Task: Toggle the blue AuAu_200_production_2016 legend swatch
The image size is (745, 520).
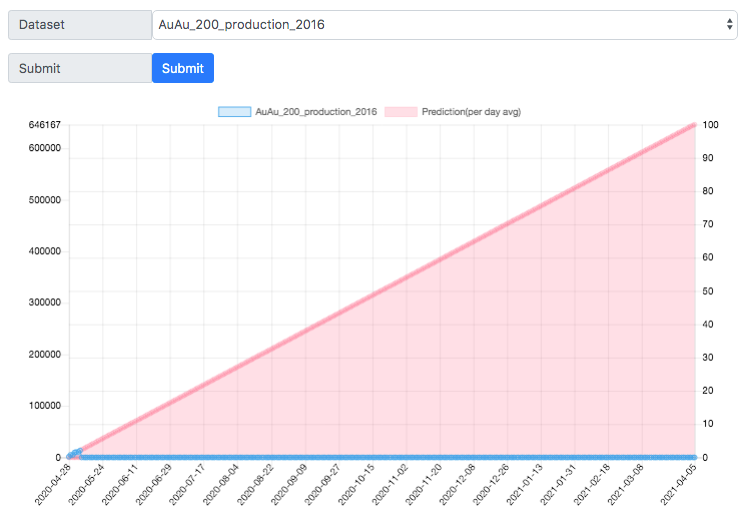Action: point(234,112)
